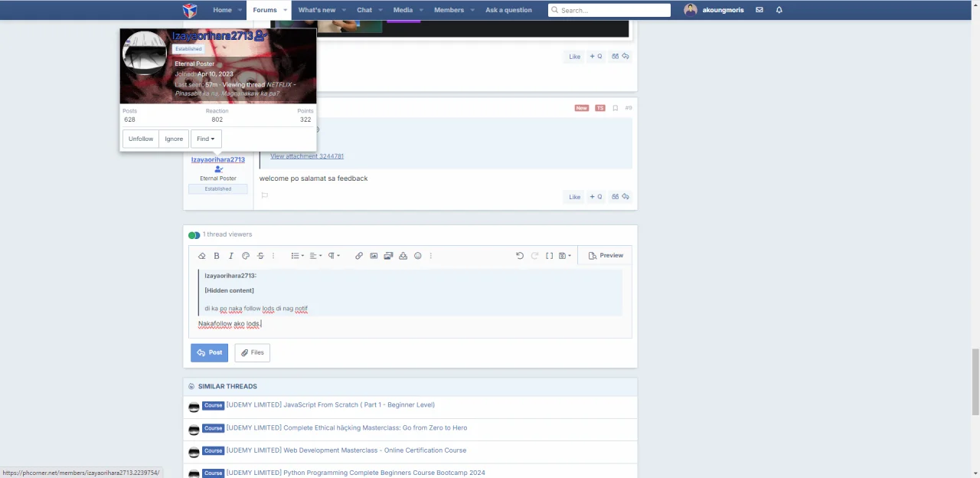Click Course label on Python Programming thread
980x478 pixels.
[213, 473]
